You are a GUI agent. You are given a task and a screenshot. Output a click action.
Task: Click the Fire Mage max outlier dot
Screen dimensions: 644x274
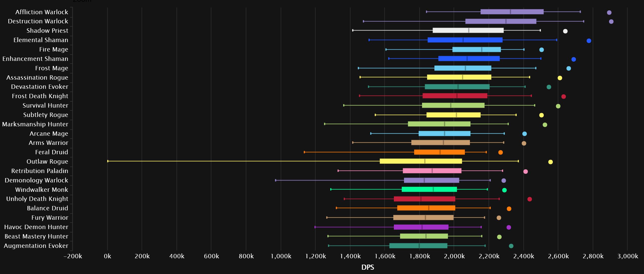(x=541, y=50)
